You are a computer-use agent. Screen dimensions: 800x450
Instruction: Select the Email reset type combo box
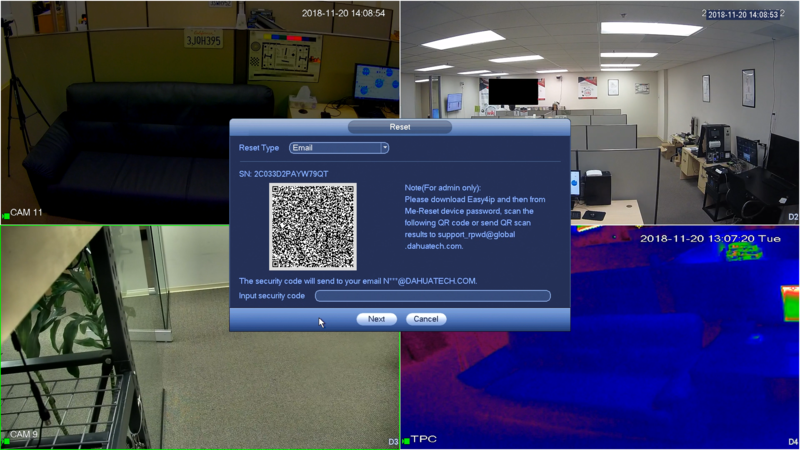pos(339,148)
